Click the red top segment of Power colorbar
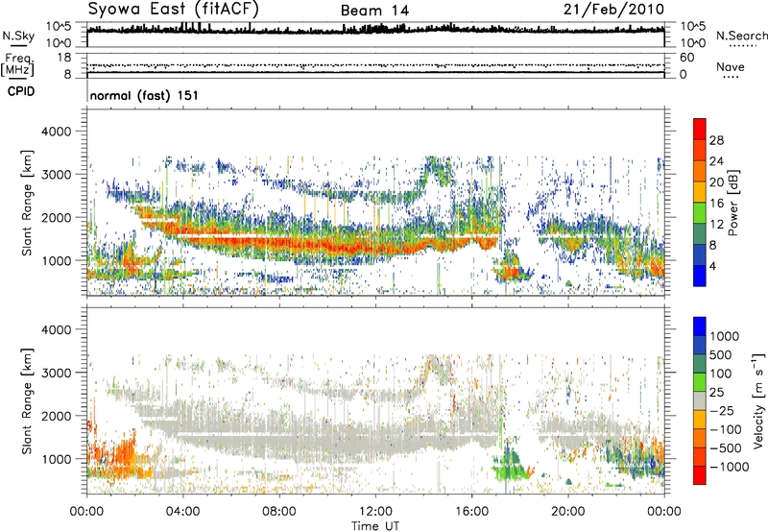This screenshot has height=532, width=768. [700, 129]
